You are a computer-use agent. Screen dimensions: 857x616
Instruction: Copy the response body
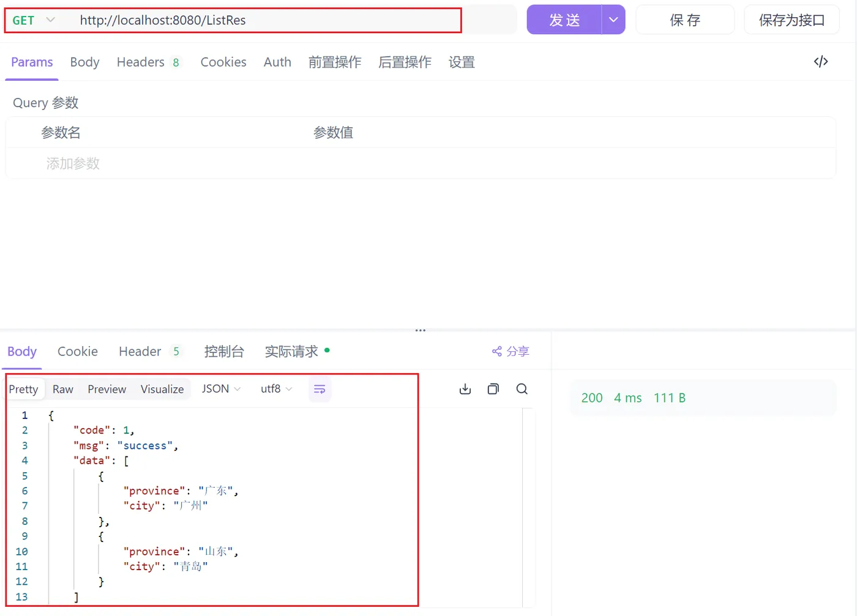coord(493,389)
